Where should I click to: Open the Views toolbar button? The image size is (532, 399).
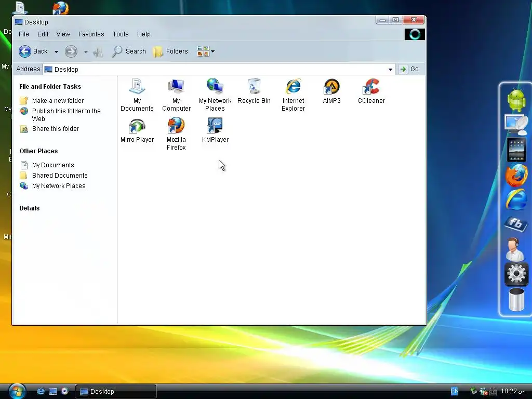coord(206,51)
